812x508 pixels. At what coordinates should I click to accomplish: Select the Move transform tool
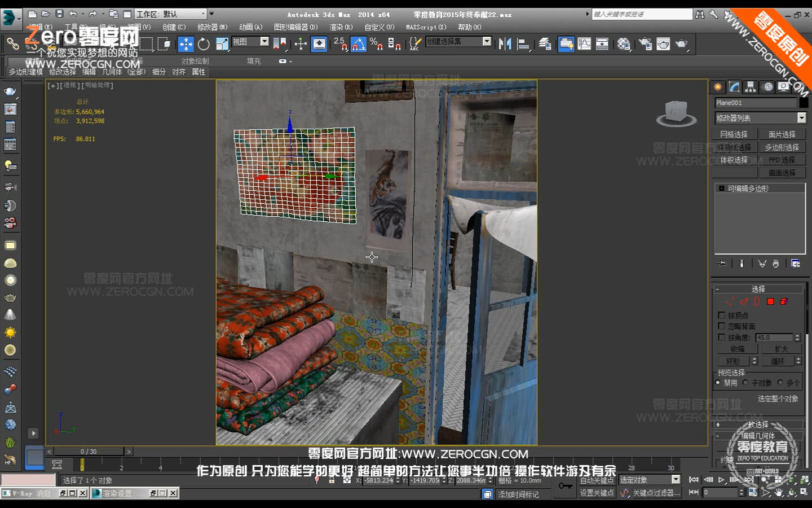point(186,44)
